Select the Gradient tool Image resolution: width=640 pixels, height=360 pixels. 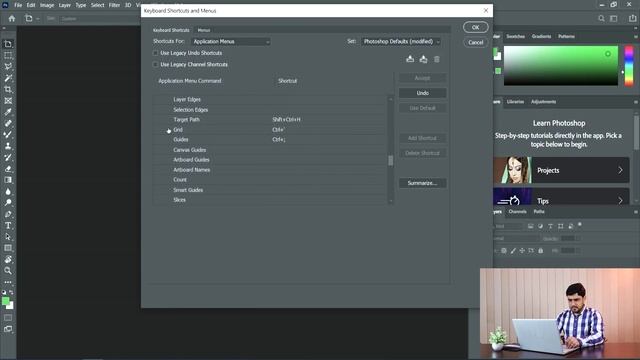click(8, 180)
